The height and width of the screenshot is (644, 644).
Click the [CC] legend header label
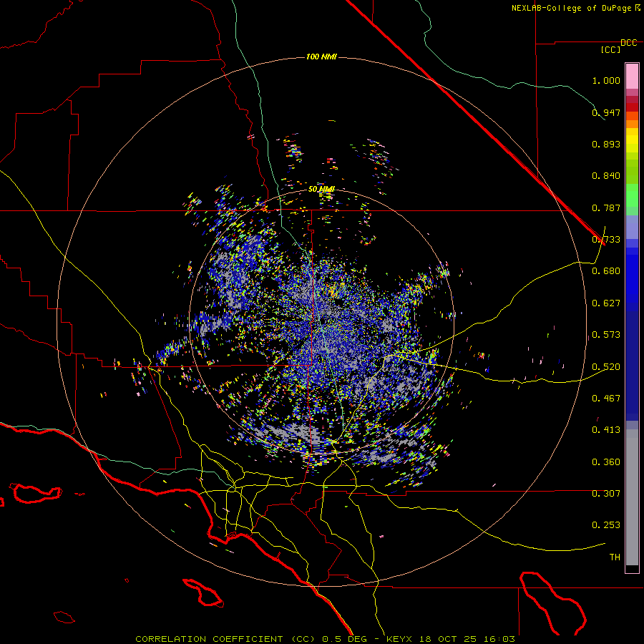pos(610,49)
